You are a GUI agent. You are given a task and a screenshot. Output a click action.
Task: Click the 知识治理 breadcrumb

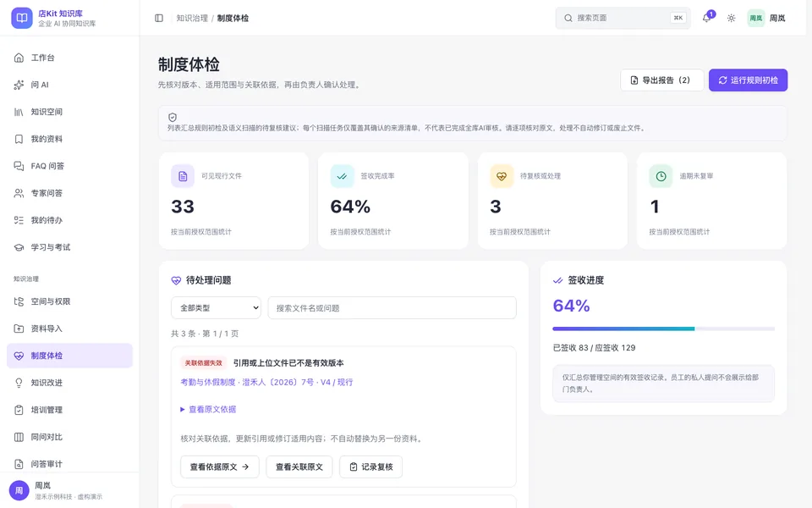192,18
